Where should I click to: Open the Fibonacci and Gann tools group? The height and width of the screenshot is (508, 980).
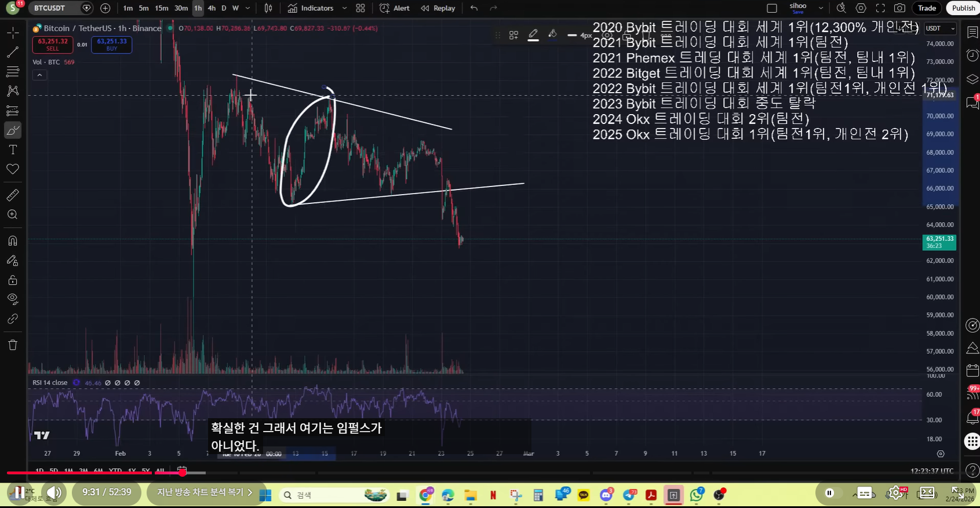12,72
